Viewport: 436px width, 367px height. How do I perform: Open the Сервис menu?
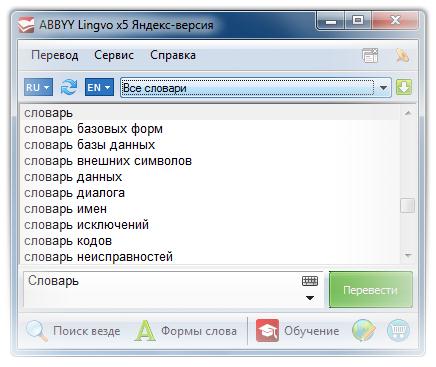point(114,55)
